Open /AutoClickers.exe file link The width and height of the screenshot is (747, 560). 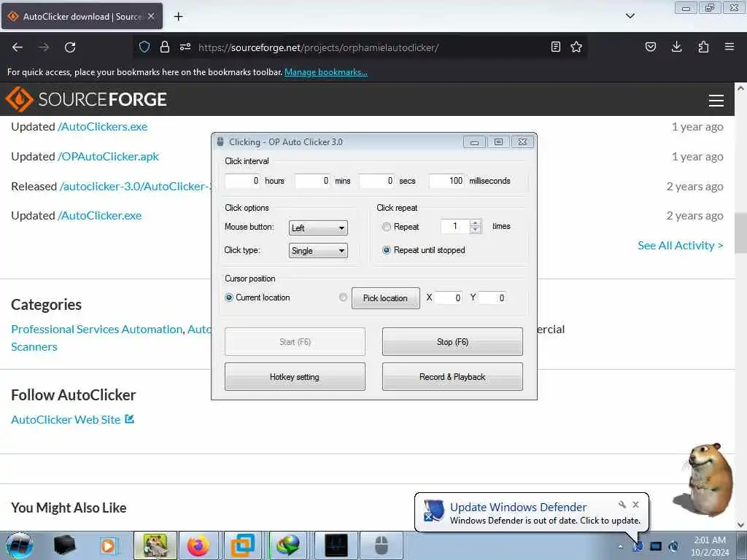pos(102,127)
